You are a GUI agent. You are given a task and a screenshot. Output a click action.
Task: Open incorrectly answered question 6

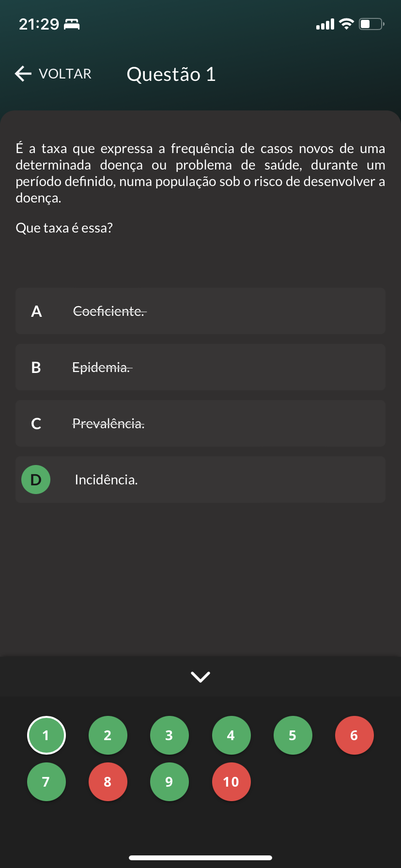click(354, 735)
